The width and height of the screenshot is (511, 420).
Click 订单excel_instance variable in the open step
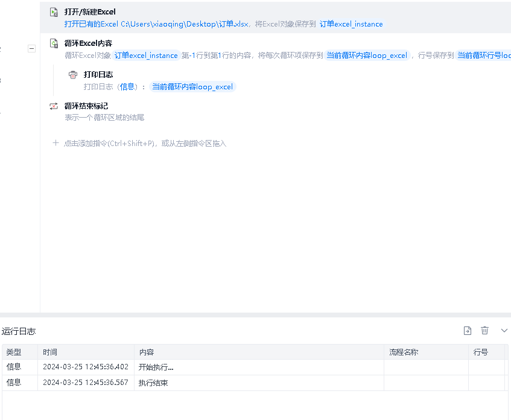351,24
